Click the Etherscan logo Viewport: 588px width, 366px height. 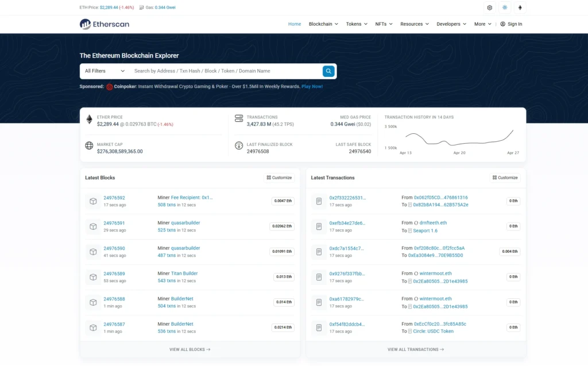click(x=105, y=24)
